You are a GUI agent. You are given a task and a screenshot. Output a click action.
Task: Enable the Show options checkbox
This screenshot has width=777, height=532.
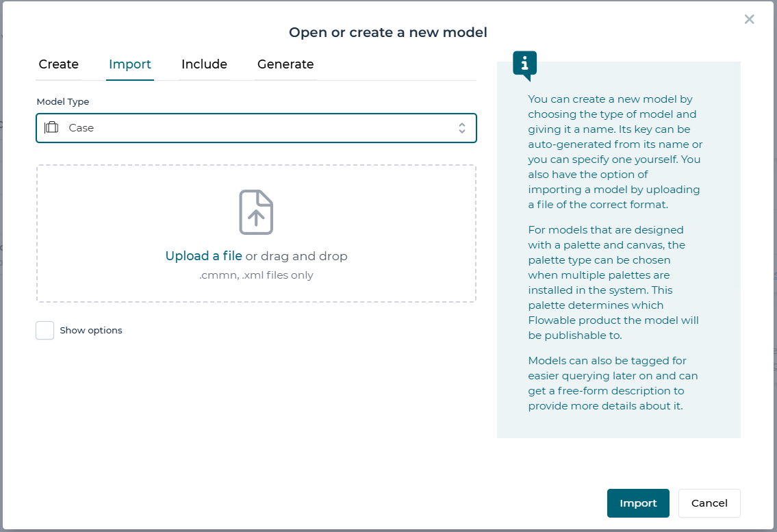click(45, 331)
